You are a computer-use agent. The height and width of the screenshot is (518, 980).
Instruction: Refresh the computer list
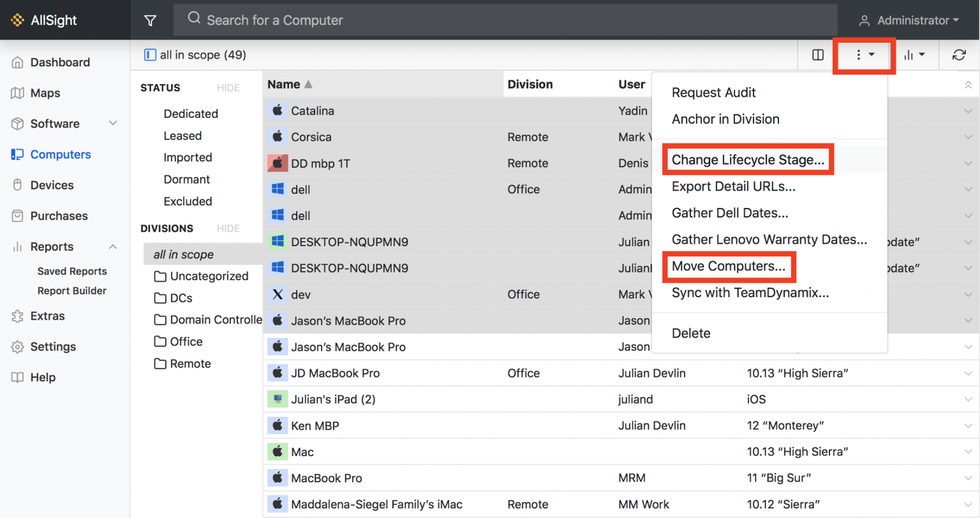(960, 55)
